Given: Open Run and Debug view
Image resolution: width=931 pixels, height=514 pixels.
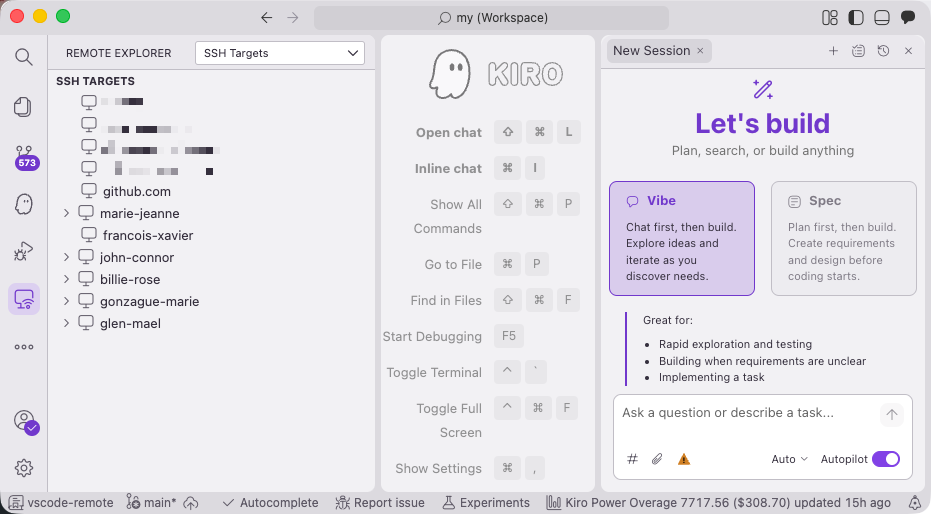Looking at the screenshot, I should click(24, 251).
